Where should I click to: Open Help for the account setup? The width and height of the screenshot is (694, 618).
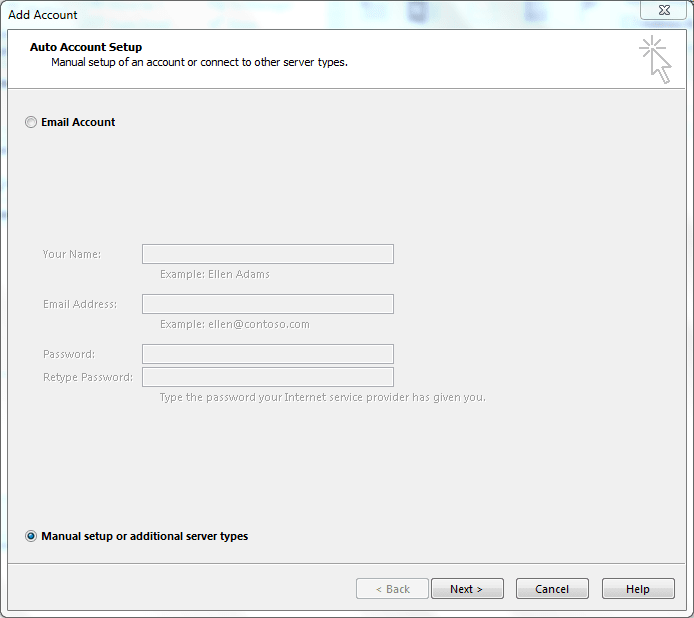638,589
